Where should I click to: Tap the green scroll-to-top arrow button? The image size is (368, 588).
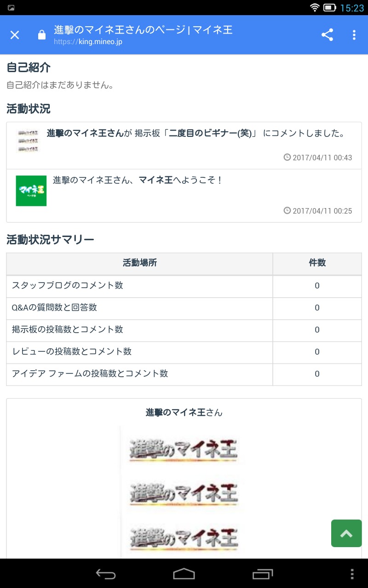(346, 533)
